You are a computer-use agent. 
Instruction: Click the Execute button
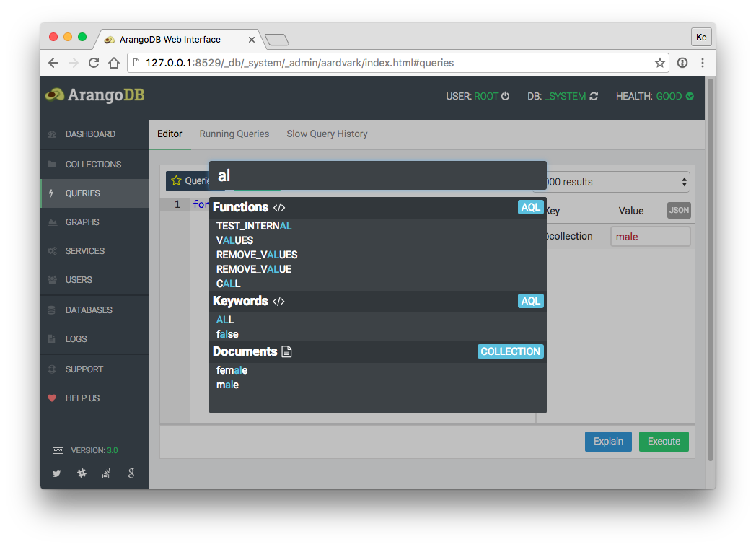664,442
